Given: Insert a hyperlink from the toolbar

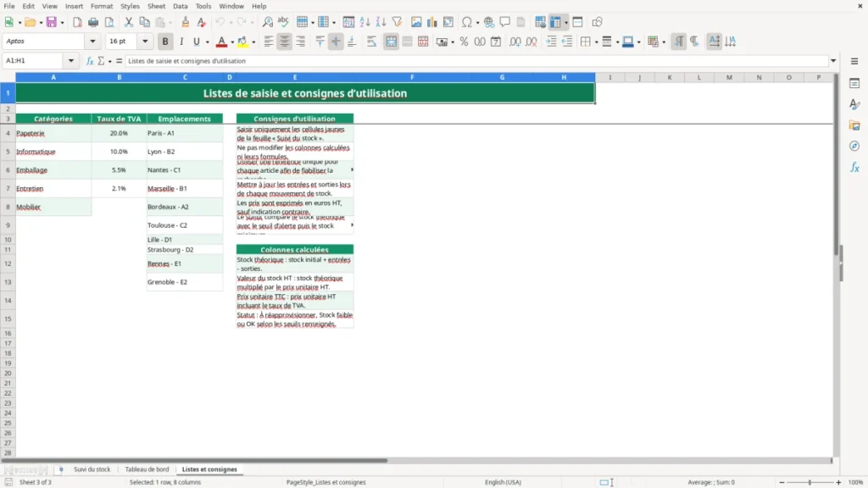Looking at the screenshot, I should pyautogui.click(x=489, y=22).
